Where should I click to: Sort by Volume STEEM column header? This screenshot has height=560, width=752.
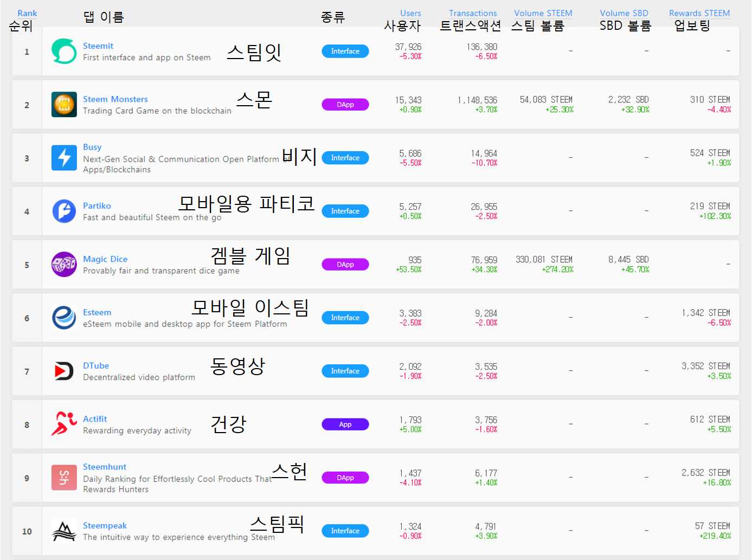[x=543, y=13]
